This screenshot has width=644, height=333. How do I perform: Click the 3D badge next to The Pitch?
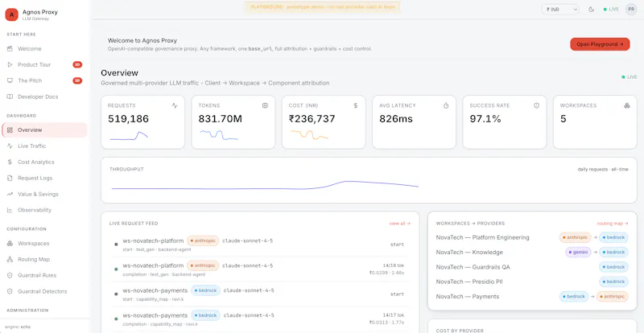pyautogui.click(x=77, y=81)
